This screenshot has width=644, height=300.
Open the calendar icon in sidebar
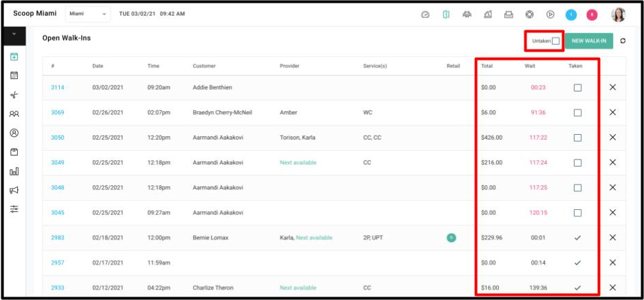tap(14, 75)
